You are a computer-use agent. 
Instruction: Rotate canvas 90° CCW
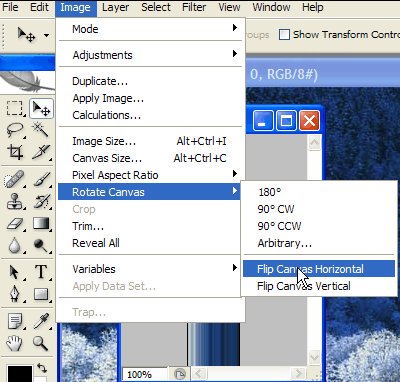pos(319,226)
